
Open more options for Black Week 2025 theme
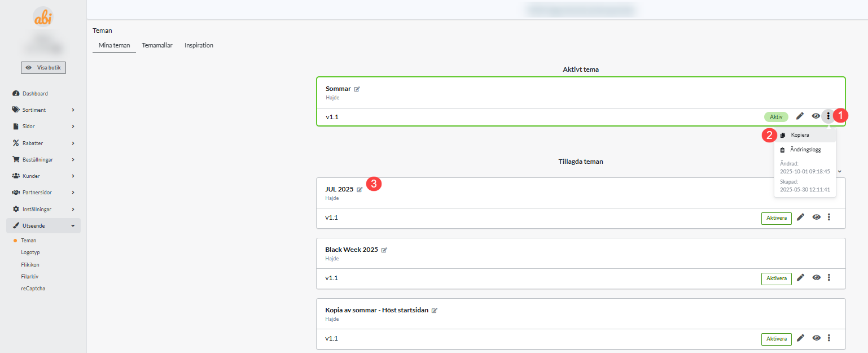click(x=829, y=278)
